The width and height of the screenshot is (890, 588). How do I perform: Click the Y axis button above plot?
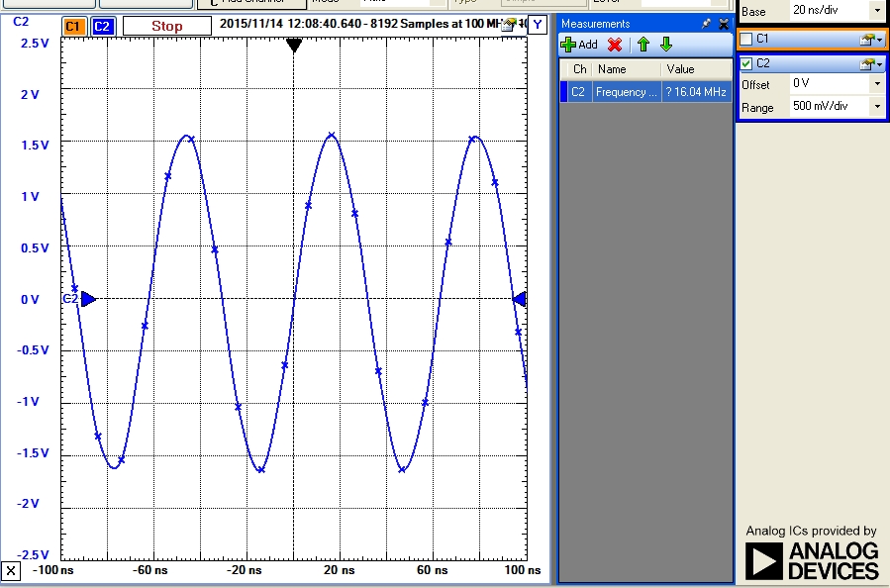tap(537, 25)
